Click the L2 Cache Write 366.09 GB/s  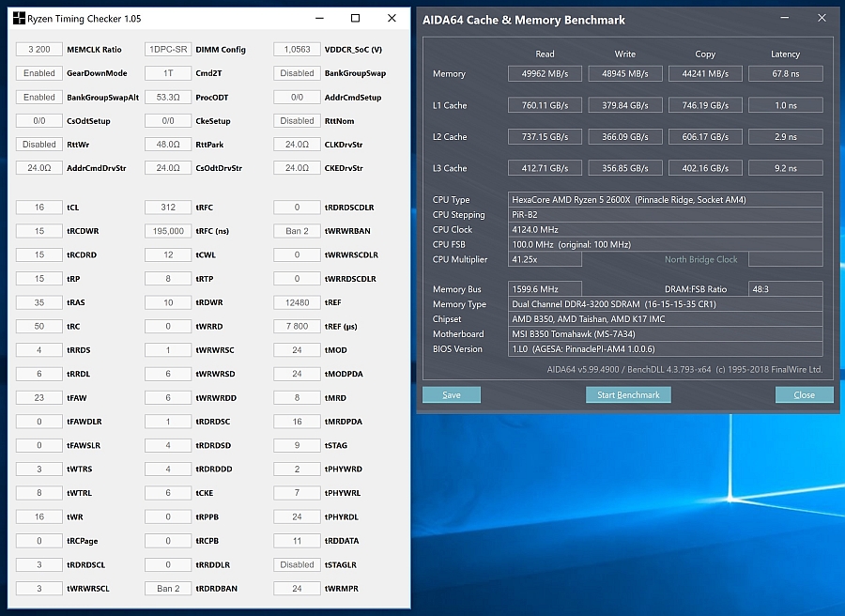pyautogui.click(x=625, y=137)
